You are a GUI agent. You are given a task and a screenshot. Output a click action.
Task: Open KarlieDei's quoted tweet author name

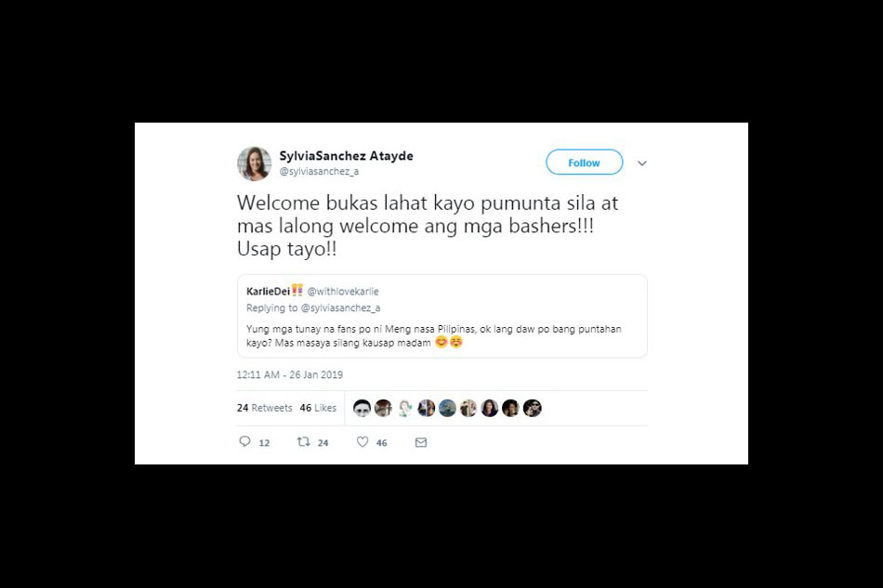(x=268, y=291)
